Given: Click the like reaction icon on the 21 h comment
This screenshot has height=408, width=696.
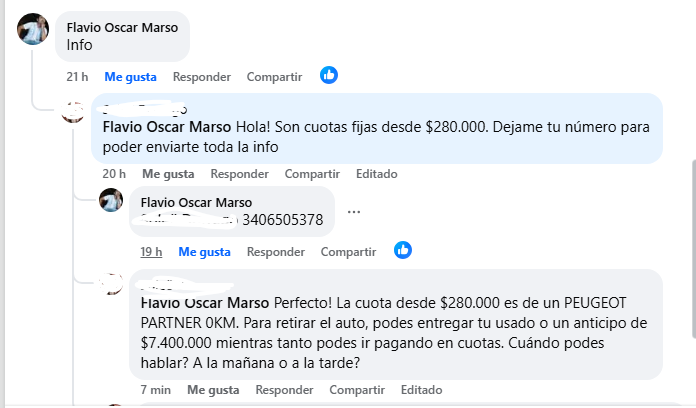Looking at the screenshot, I should coord(329,75).
